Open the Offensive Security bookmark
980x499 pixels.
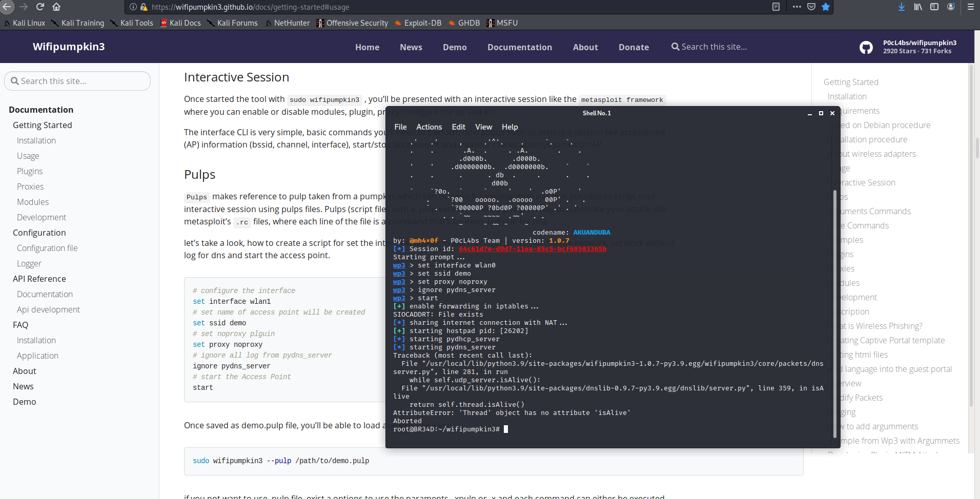pos(352,23)
